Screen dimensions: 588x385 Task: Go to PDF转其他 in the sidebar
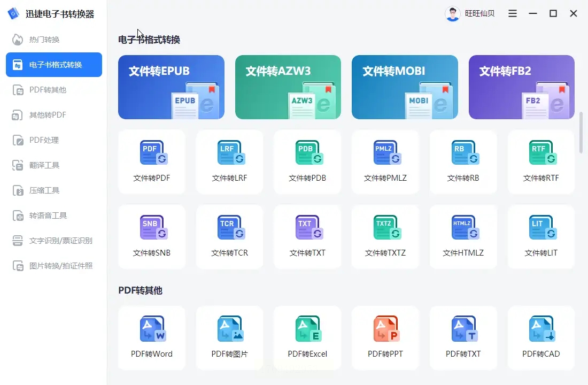tap(54, 90)
